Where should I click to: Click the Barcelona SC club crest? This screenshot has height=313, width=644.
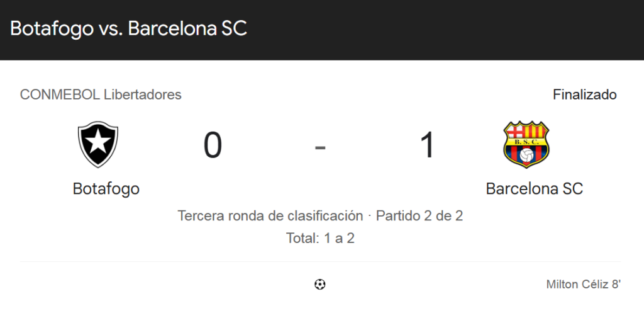coord(526,144)
